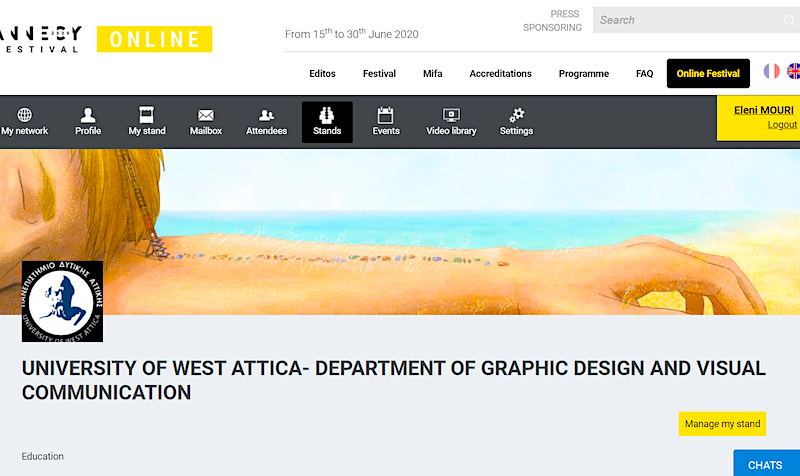Image resolution: width=800 pixels, height=476 pixels.
Task: Click the stand banner illustration
Action: click(400, 232)
